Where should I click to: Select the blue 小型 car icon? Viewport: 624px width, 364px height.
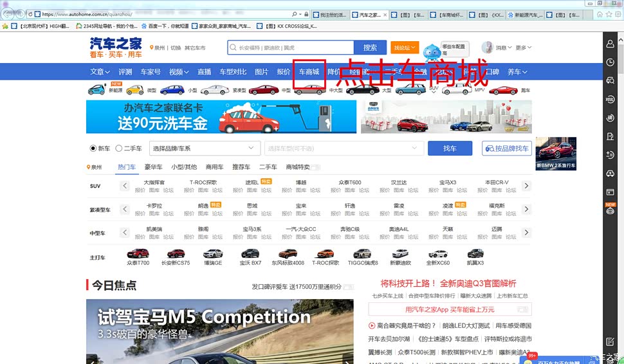click(172, 90)
